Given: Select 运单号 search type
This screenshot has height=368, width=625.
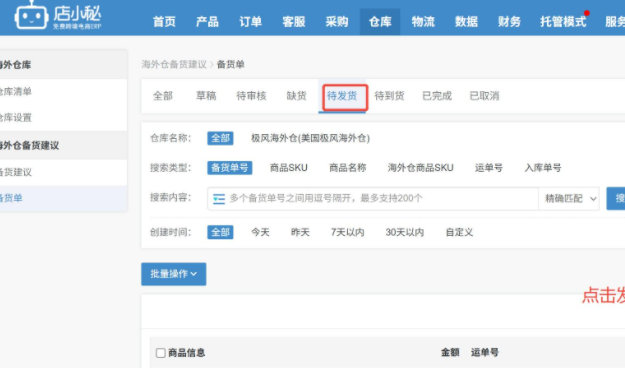Looking at the screenshot, I should click(489, 168).
